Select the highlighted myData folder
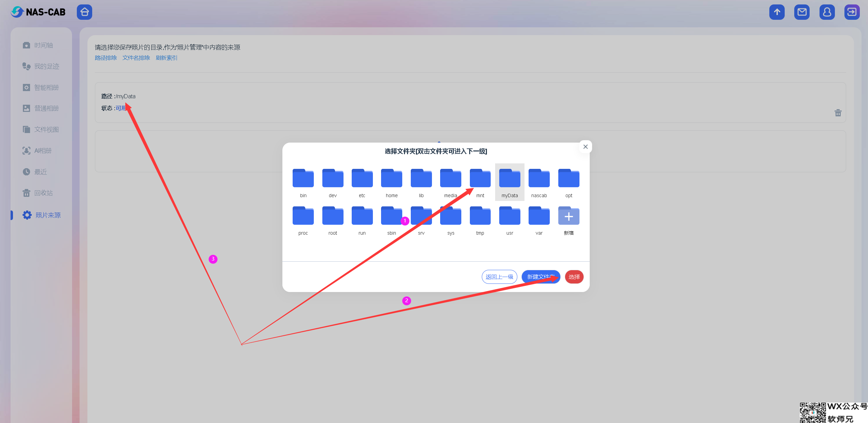This screenshot has width=868, height=423. [x=510, y=182]
